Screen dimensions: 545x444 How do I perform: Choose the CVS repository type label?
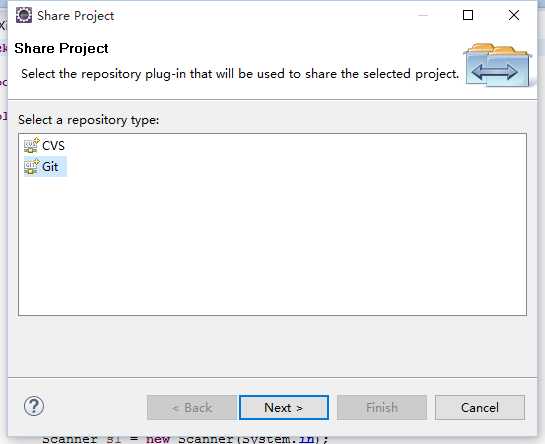coord(53,146)
